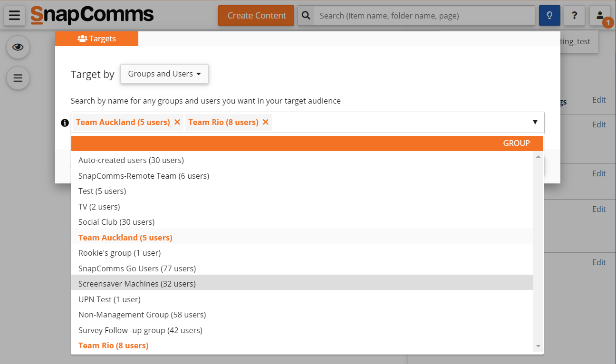
Task: Expand the target field dropdown arrow
Action: [x=535, y=122]
